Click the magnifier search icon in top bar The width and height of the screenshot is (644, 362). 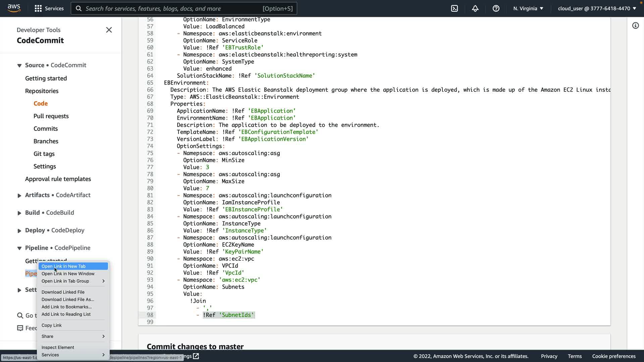pyautogui.click(x=78, y=8)
